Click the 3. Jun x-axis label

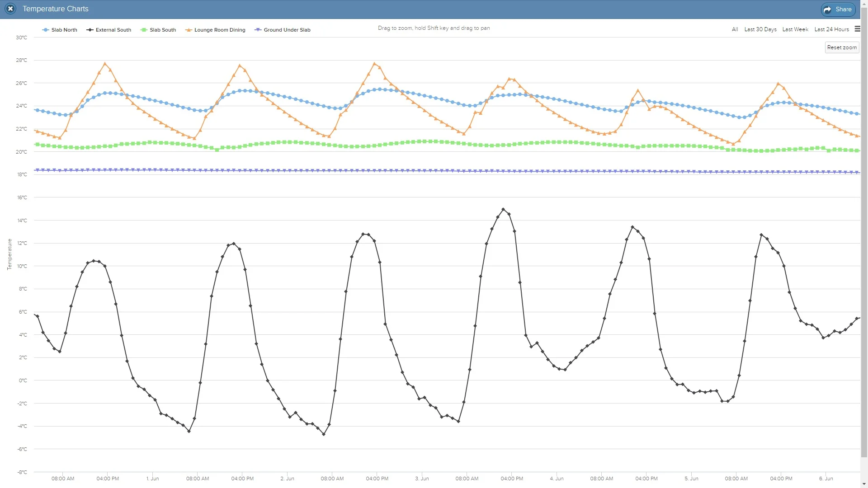[x=422, y=479]
